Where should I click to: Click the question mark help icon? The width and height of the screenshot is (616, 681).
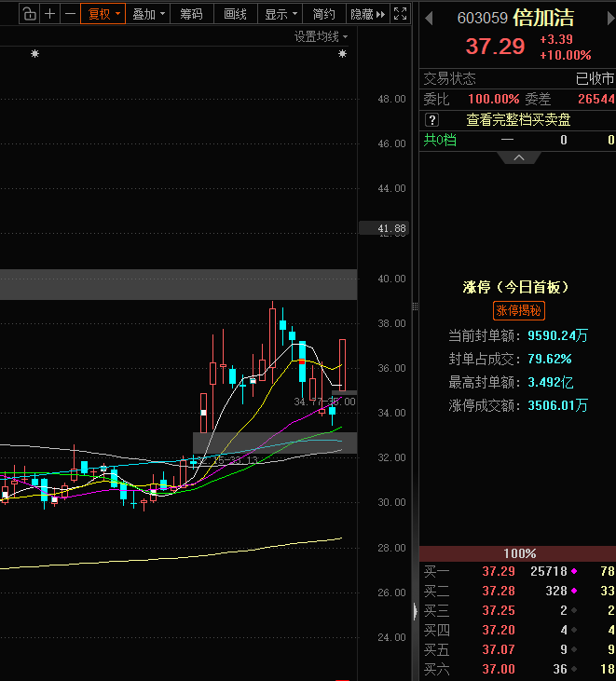431,119
